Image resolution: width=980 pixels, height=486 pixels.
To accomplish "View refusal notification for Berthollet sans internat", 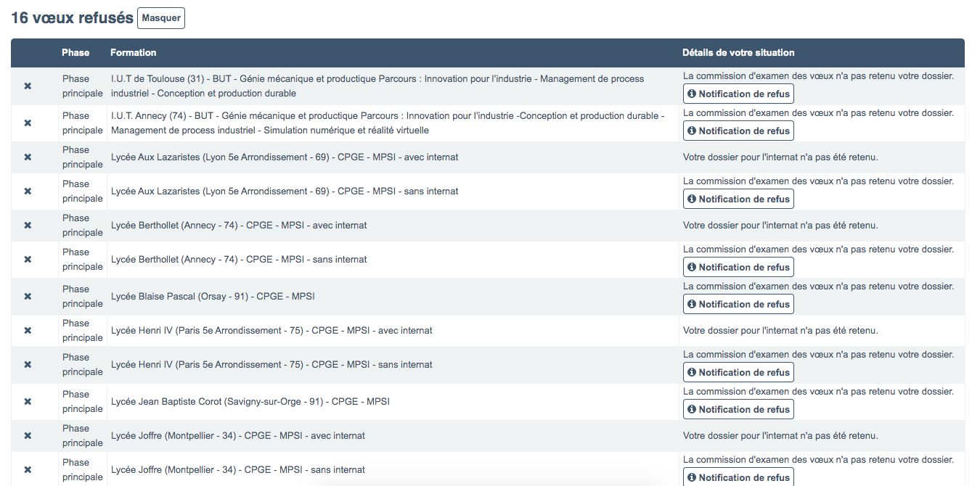I will [738, 268].
